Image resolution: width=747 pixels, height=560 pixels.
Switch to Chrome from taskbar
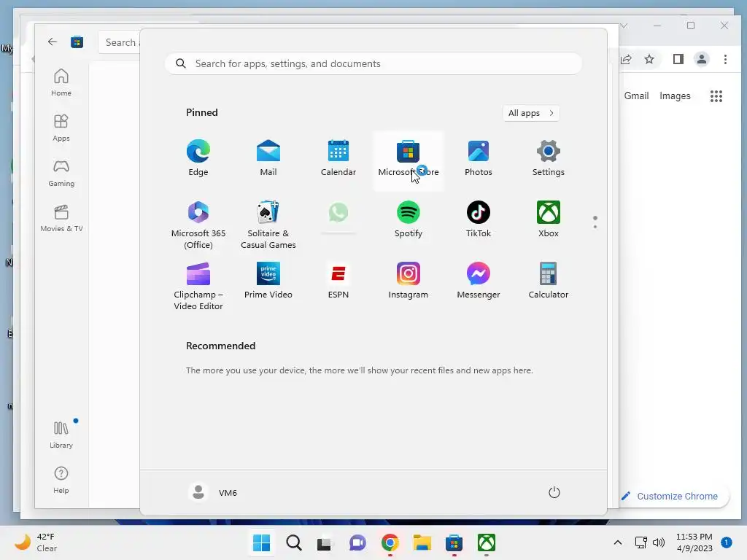(390, 542)
